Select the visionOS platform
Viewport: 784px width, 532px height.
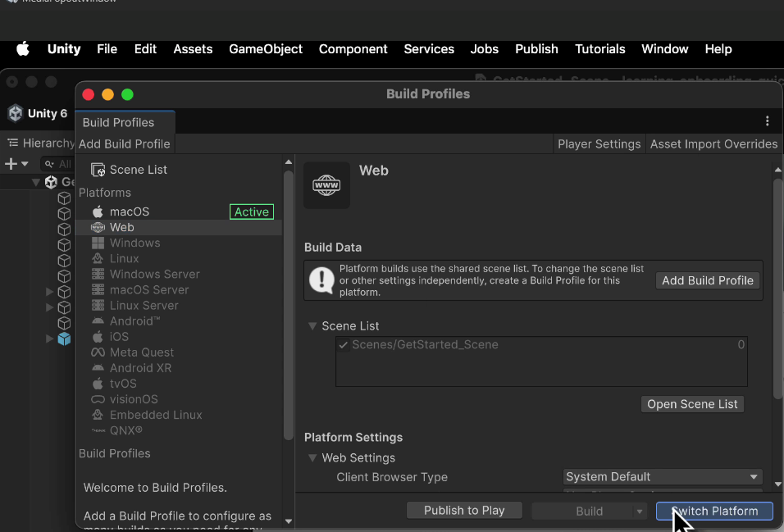tap(179, 399)
